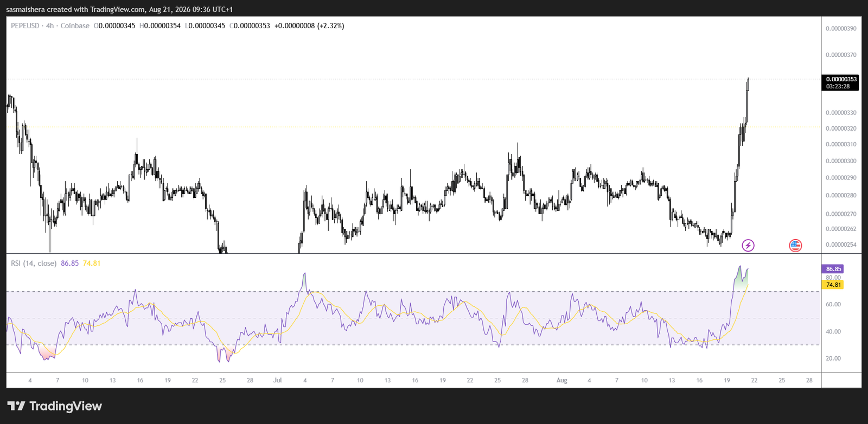Click the 0.00000310 price axis label

(841, 144)
